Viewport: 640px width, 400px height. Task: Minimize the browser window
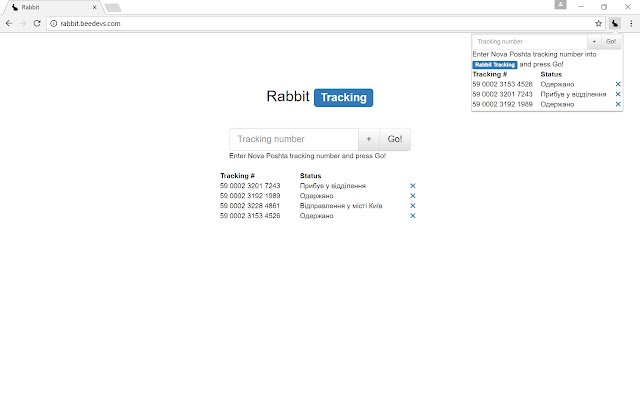[x=581, y=7]
